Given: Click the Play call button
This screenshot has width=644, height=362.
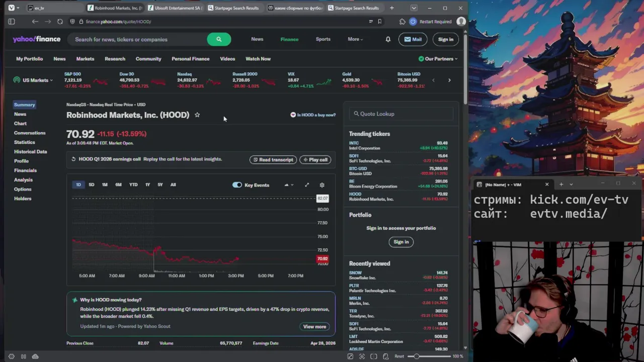Looking at the screenshot, I should pos(315,160).
